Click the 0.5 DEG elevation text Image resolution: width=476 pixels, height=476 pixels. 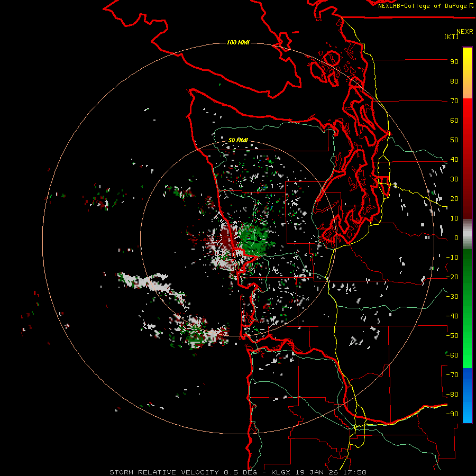point(241,472)
